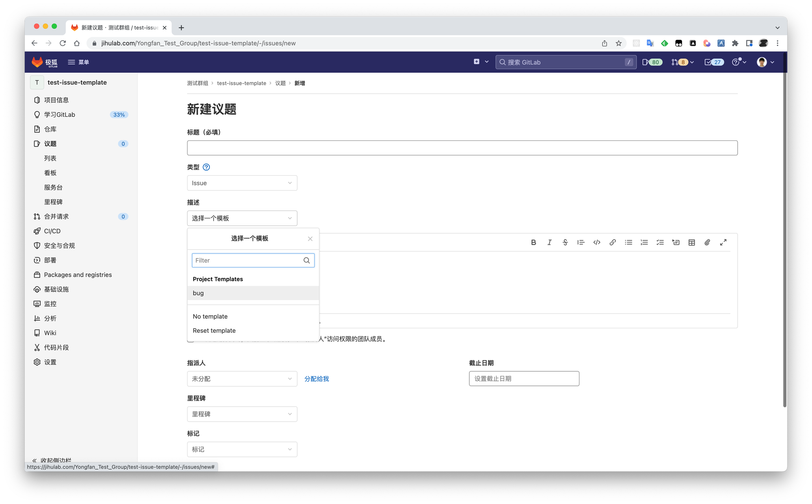This screenshot has width=812, height=504.
Task: Bookmark page with star icon
Action: coord(618,43)
